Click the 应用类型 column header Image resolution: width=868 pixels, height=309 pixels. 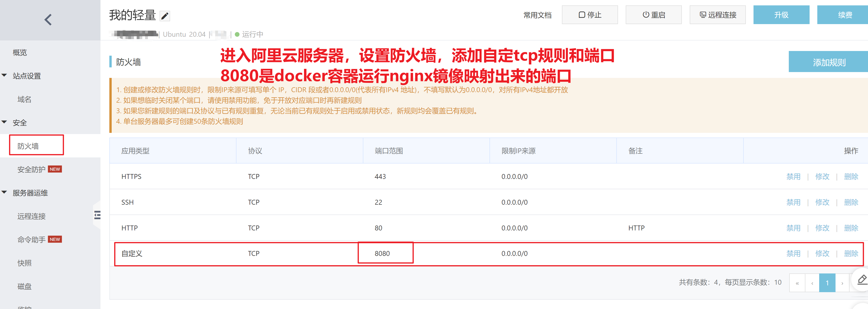[x=135, y=151]
